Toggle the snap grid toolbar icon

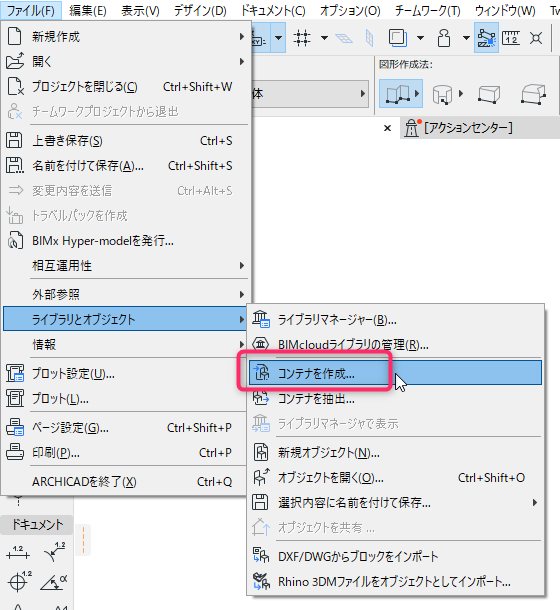point(302,38)
